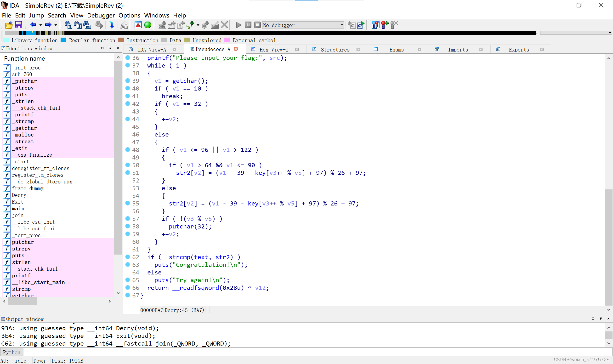
Task: Click the Open file toolbar icon
Action: point(9,25)
